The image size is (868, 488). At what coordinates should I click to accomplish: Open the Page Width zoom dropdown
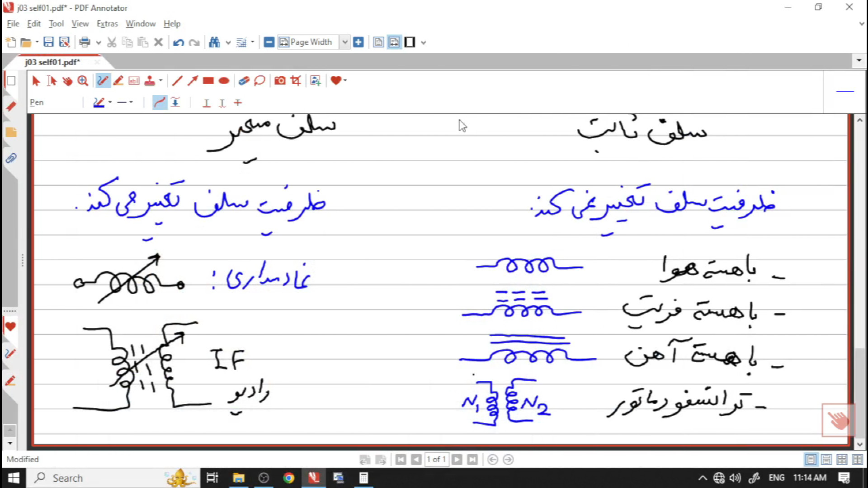[345, 42]
